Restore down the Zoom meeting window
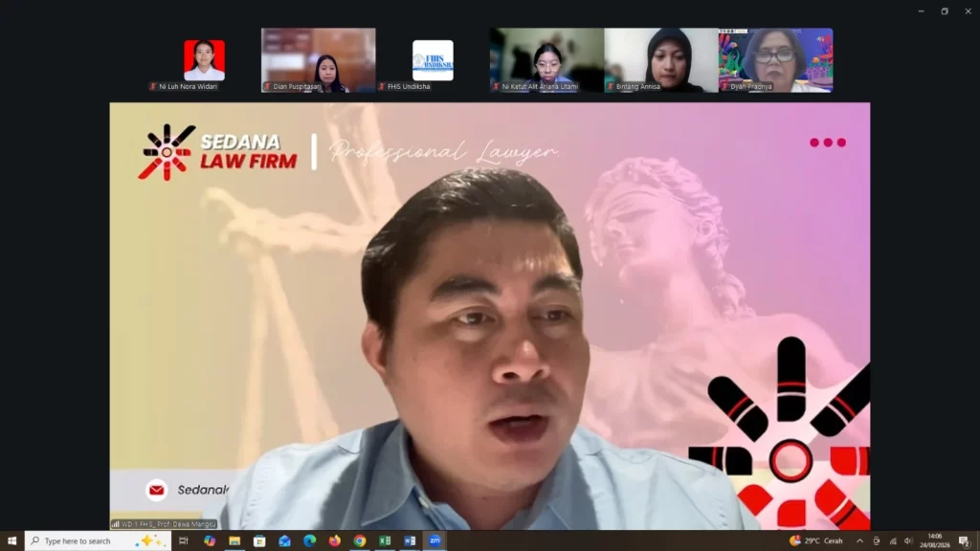The image size is (980, 551). tap(945, 11)
